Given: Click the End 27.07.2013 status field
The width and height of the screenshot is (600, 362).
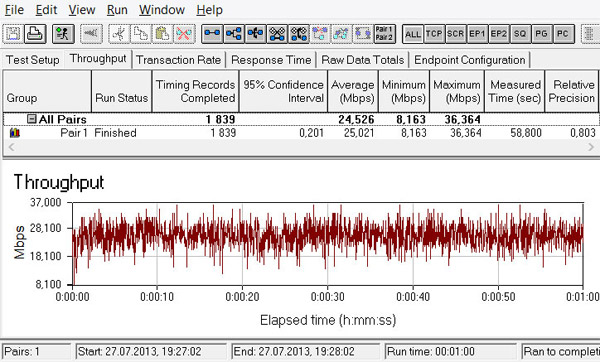Looking at the screenshot, I should (306, 351).
